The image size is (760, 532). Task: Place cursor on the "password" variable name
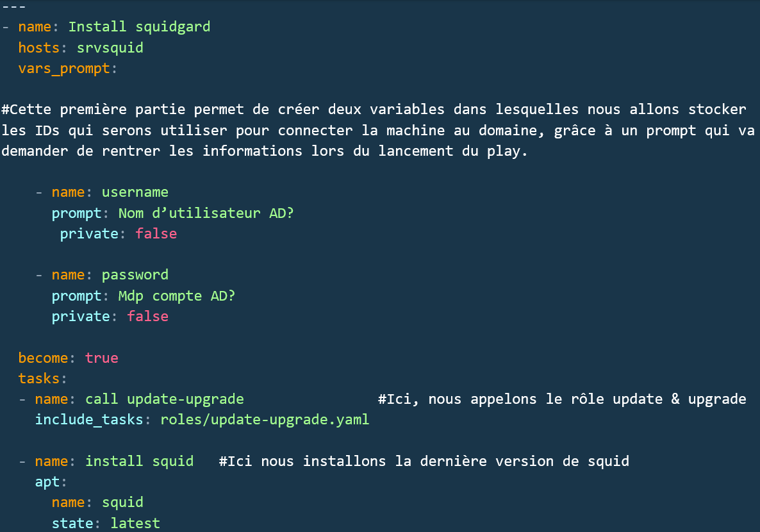[x=135, y=275]
